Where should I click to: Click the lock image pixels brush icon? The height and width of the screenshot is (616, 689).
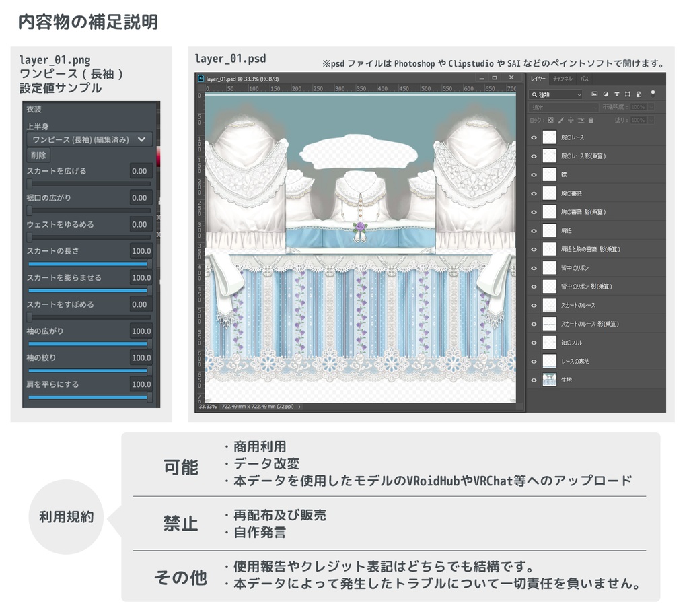click(x=560, y=120)
